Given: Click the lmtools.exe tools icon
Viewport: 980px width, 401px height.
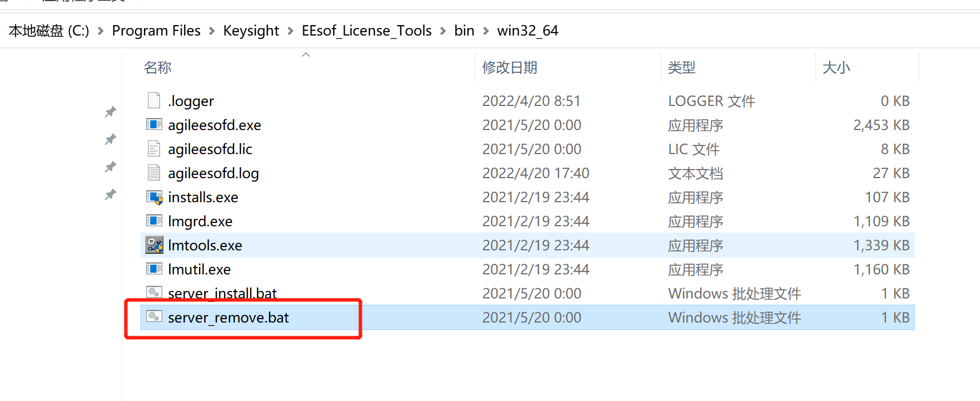Looking at the screenshot, I should click(154, 245).
